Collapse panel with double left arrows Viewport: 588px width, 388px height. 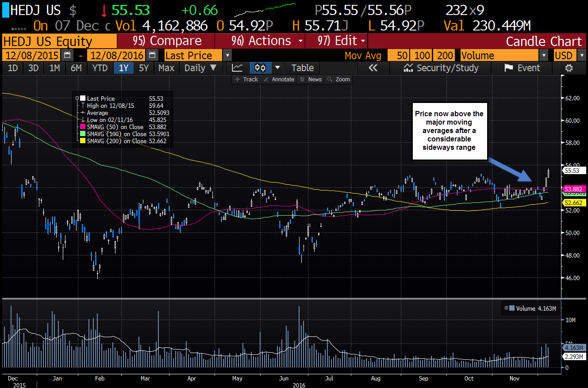pos(373,68)
